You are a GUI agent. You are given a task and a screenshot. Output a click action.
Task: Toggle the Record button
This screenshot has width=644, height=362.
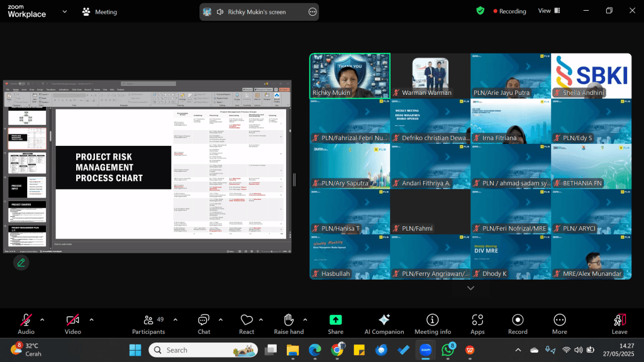[518, 324]
